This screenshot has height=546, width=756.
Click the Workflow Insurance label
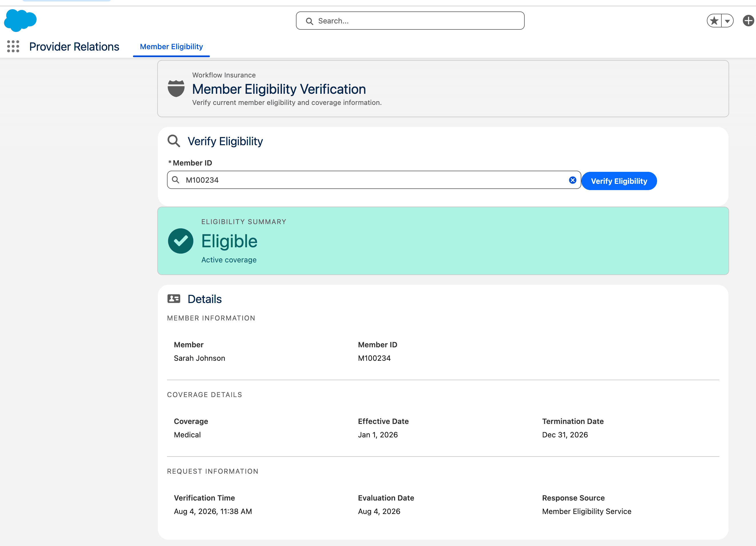point(224,75)
